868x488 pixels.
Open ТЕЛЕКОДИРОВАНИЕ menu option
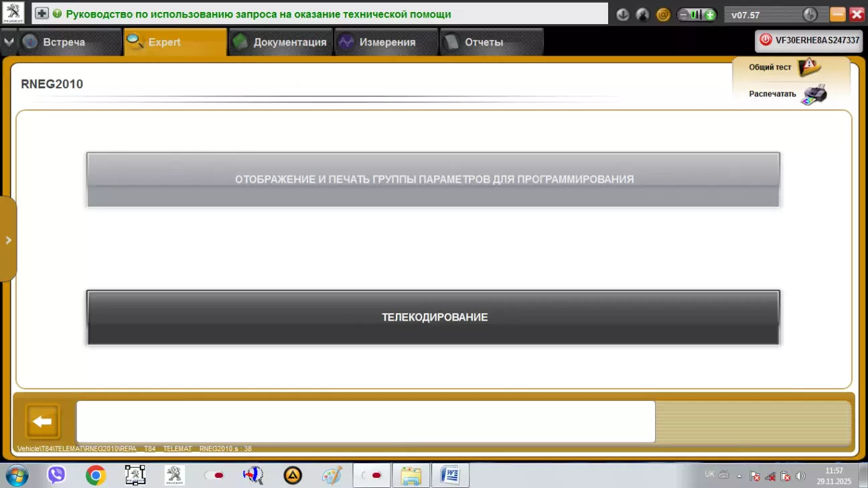point(433,317)
